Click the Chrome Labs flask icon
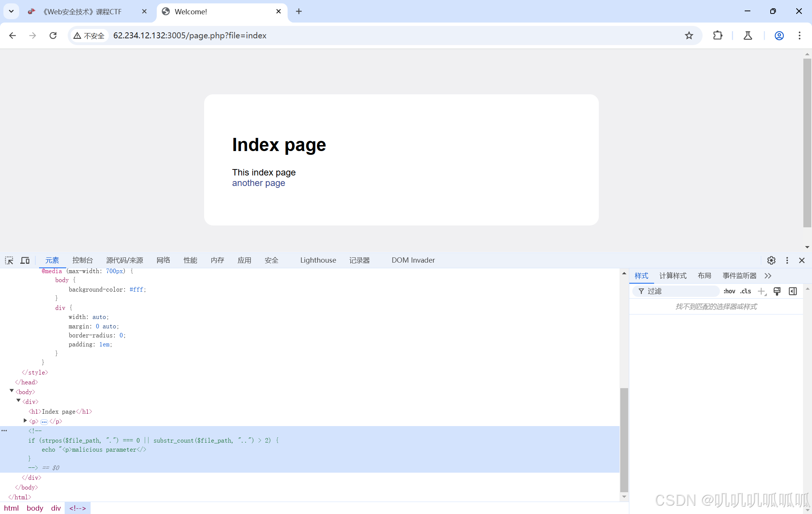Image resolution: width=812 pixels, height=514 pixels. point(748,36)
